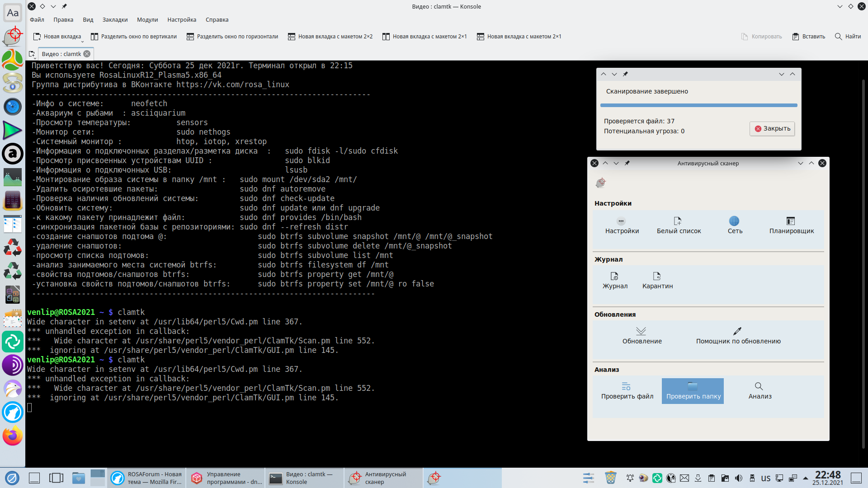868x488 pixels.
Task: Click Разделить окно по вертикали button
Action: tap(134, 37)
